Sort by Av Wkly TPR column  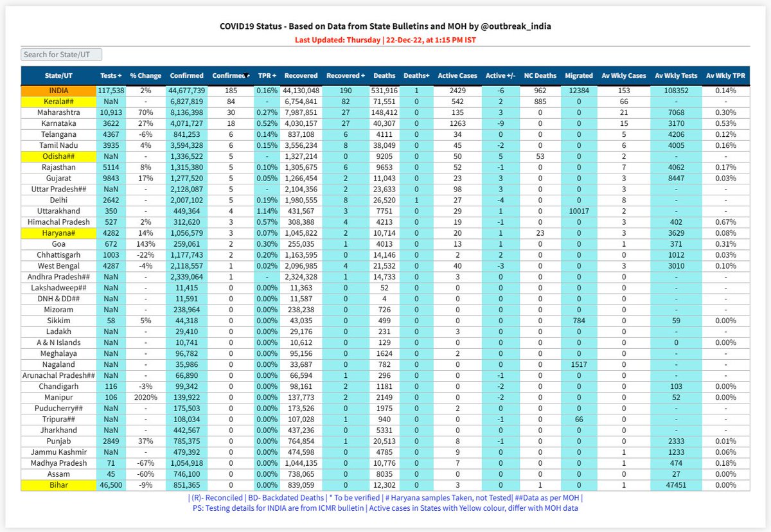725,76
